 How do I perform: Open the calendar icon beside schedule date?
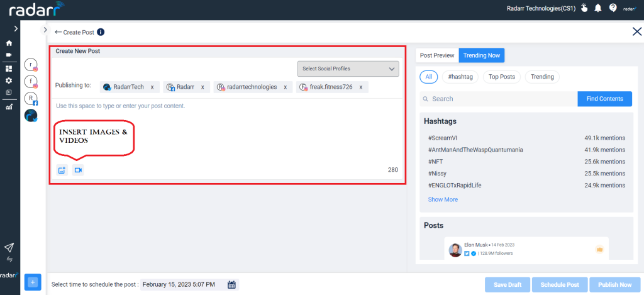231,284
